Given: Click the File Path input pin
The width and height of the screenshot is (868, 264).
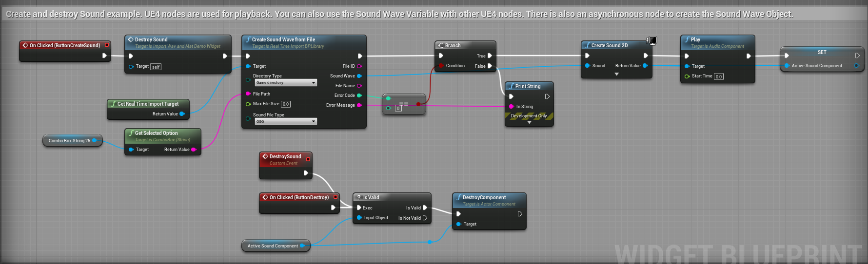Looking at the screenshot, I should (248, 94).
